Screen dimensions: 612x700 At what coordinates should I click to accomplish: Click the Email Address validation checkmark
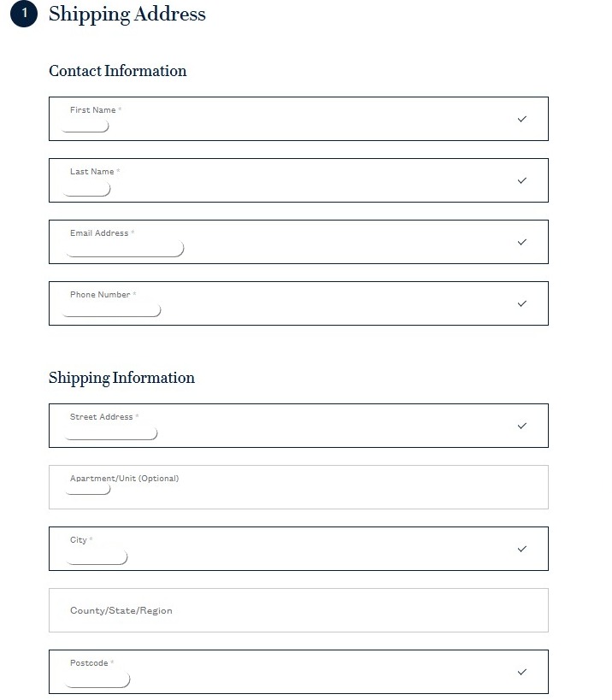tap(522, 243)
